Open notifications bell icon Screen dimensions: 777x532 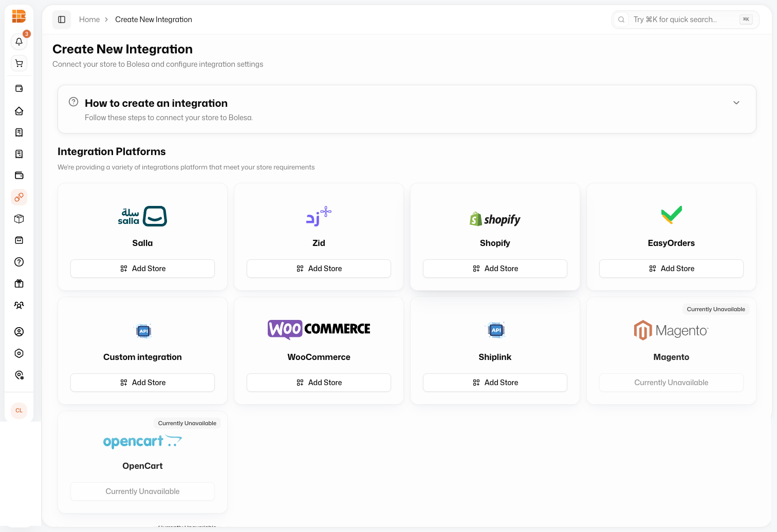pos(19,42)
